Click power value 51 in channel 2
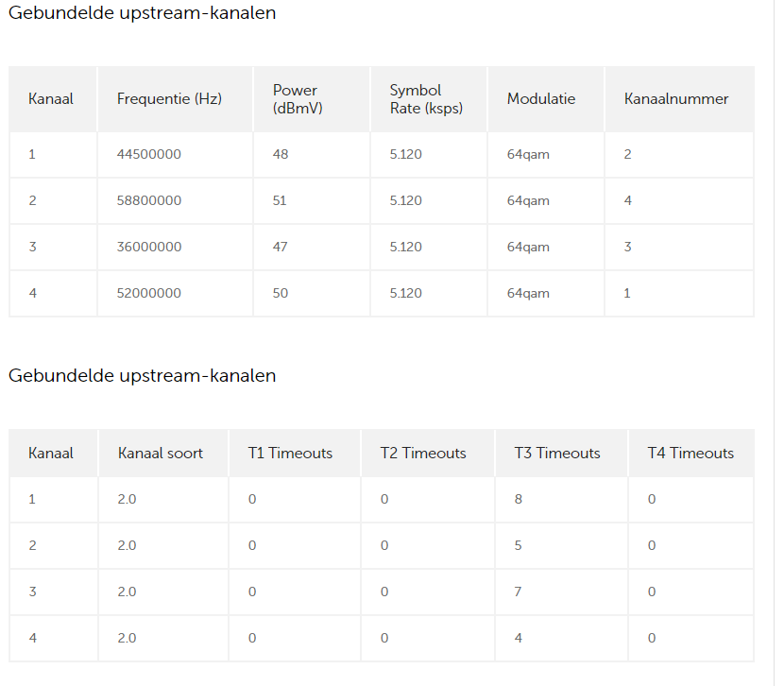Image resolution: width=784 pixels, height=686 pixels. pyautogui.click(x=280, y=200)
